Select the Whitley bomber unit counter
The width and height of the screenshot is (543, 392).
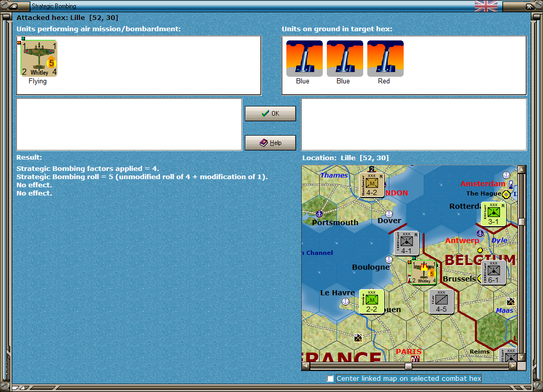(x=39, y=58)
